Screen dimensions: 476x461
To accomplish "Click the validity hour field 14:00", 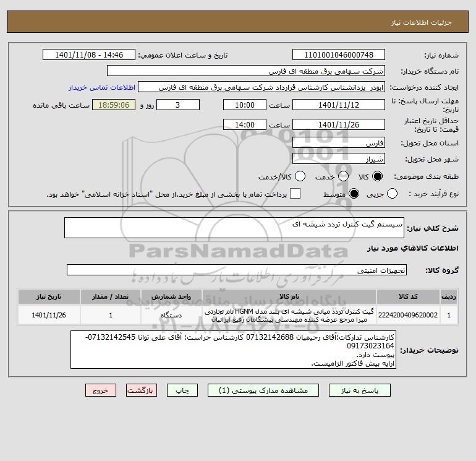I will click(x=245, y=124).
